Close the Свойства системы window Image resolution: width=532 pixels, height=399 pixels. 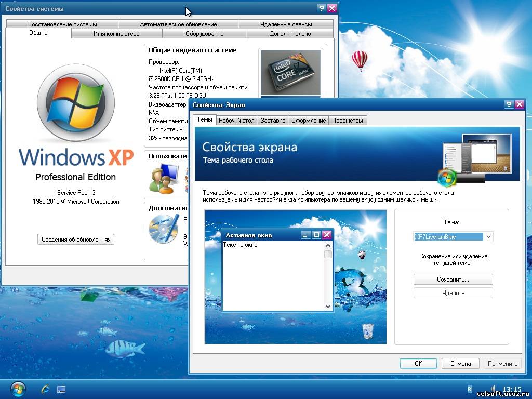(332, 8)
